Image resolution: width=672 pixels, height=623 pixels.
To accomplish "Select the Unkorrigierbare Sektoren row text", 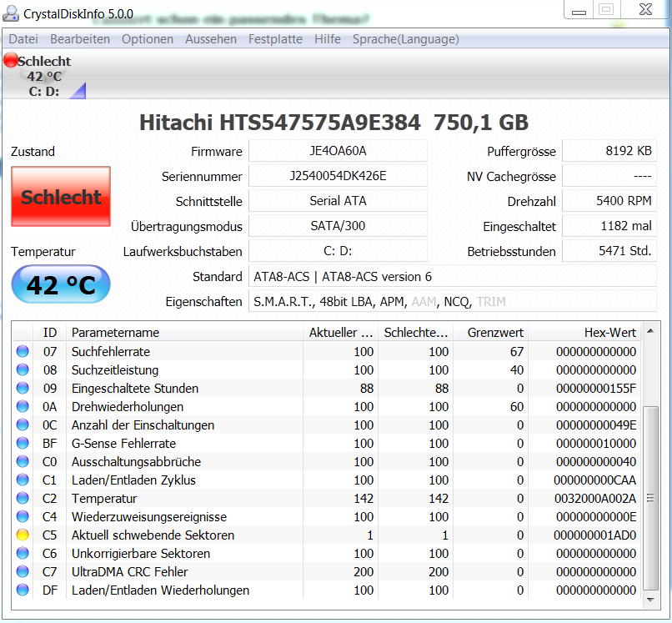I will tap(141, 553).
